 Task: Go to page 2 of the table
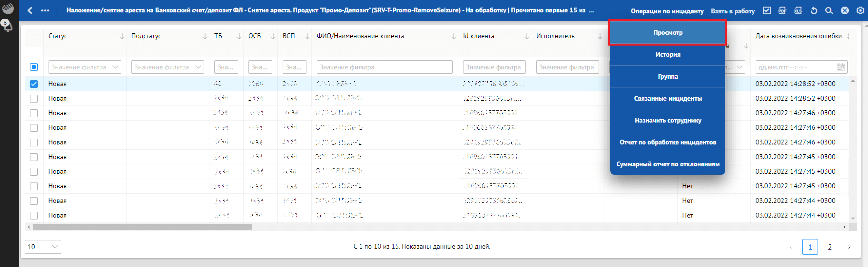point(829,247)
